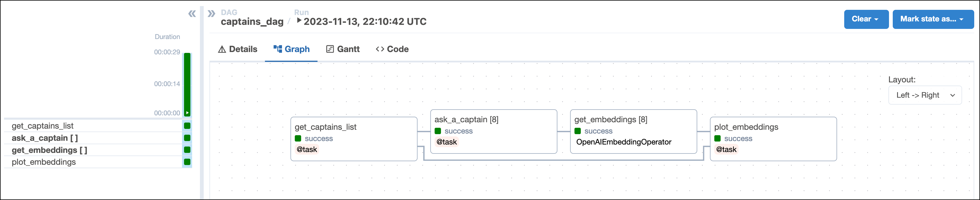980x200 pixels.
Task: Click the green status square for plot_embeddings row
Action: click(188, 162)
